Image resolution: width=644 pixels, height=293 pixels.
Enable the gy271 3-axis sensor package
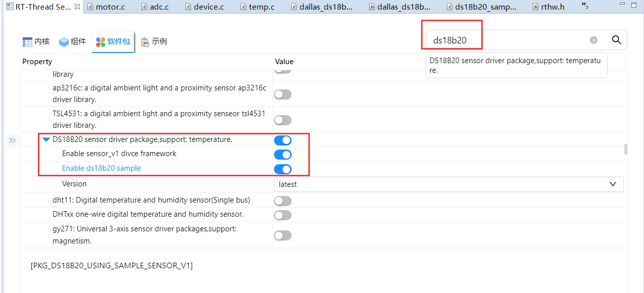(283, 235)
